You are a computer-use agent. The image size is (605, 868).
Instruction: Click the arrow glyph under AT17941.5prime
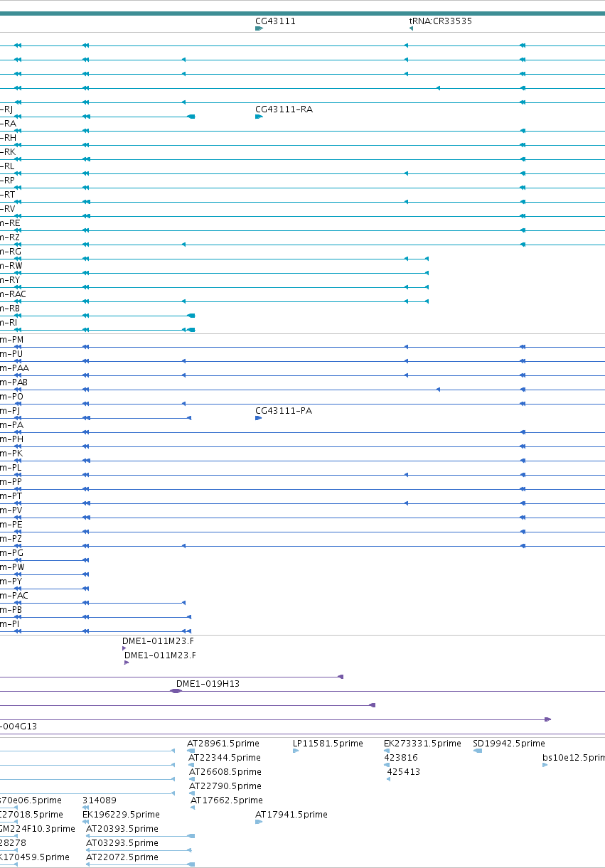[259, 822]
